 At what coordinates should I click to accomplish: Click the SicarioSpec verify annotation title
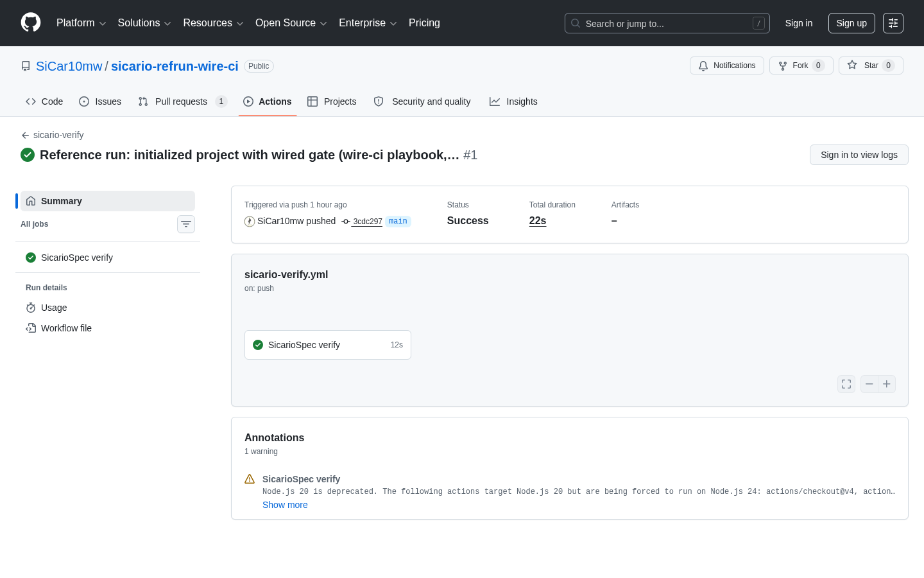301,479
